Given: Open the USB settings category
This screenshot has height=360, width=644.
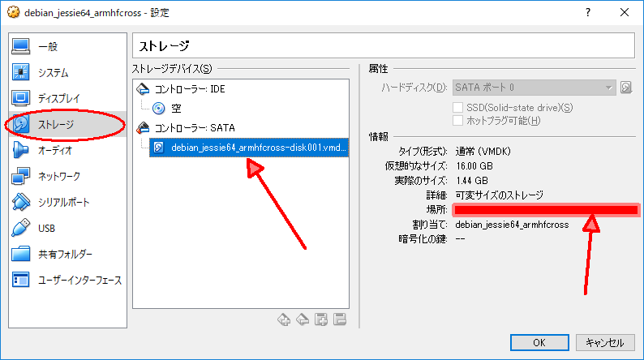Looking at the screenshot, I should (46, 229).
